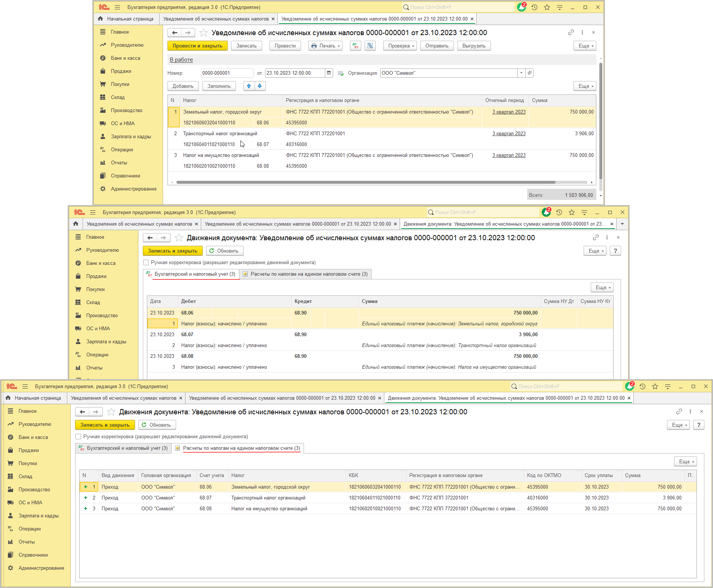
Task: Open Еще menu above the taxes table in top window
Action: (585, 86)
